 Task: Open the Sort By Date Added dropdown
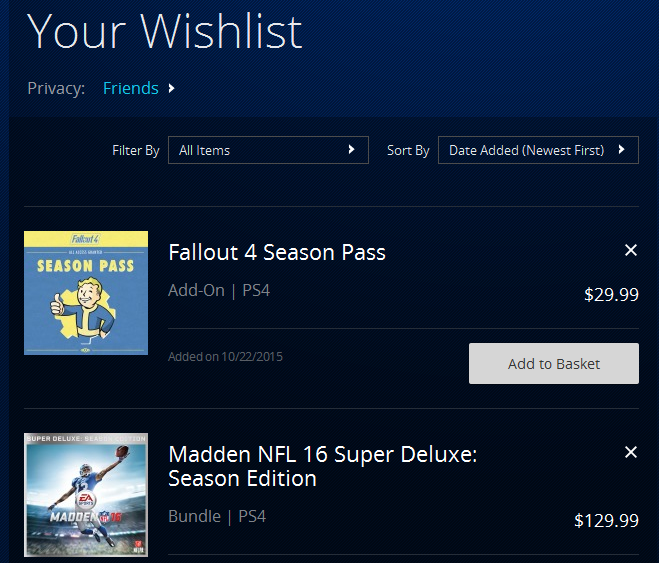point(538,150)
